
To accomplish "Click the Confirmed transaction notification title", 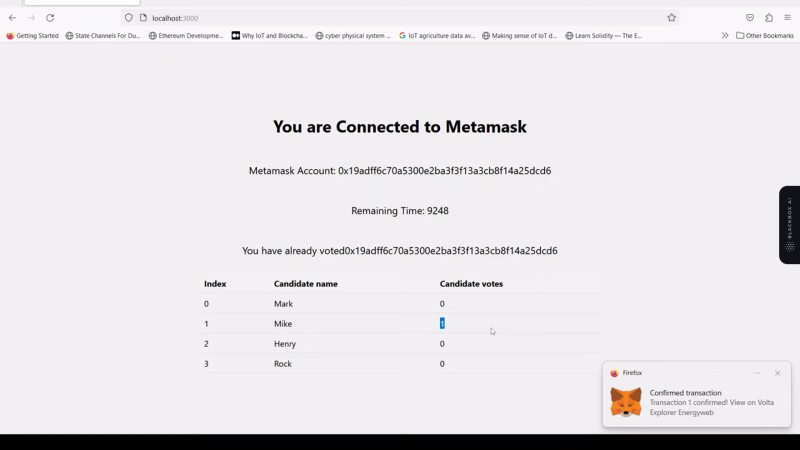I will coord(685,393).
